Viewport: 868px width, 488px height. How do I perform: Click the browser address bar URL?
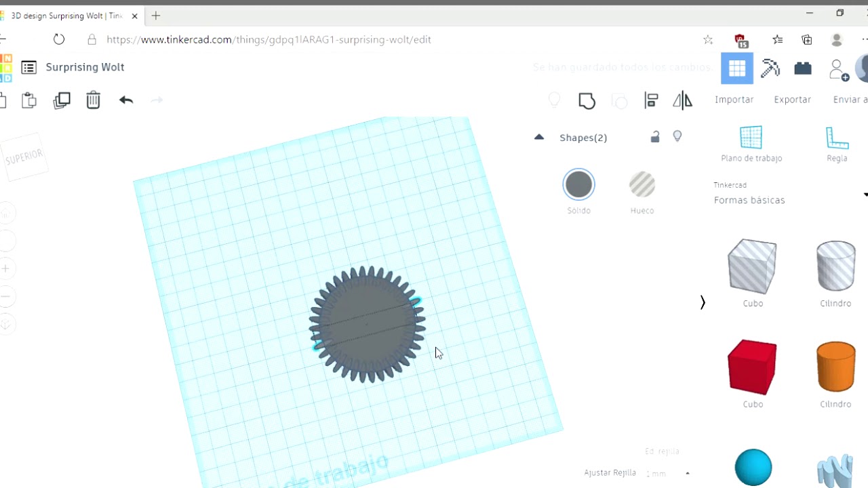pos(269,39)
